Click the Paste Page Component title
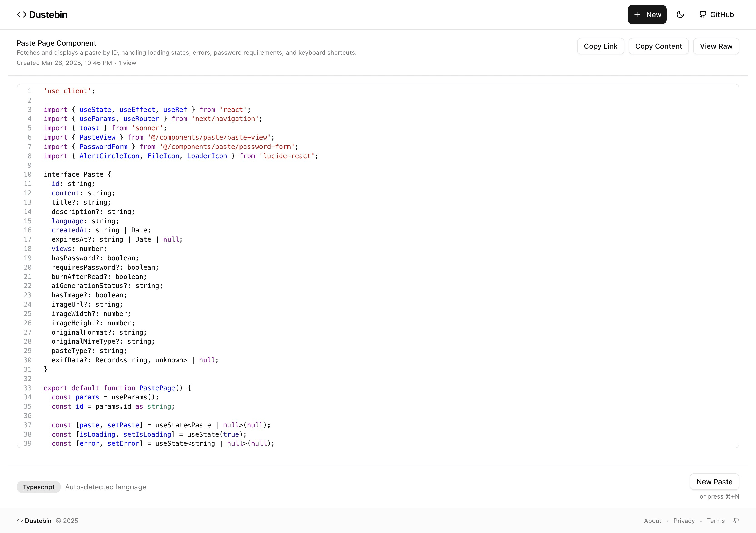Image resolution: width=756 pixels, height=533 pixels. click(x=56, y=43)
